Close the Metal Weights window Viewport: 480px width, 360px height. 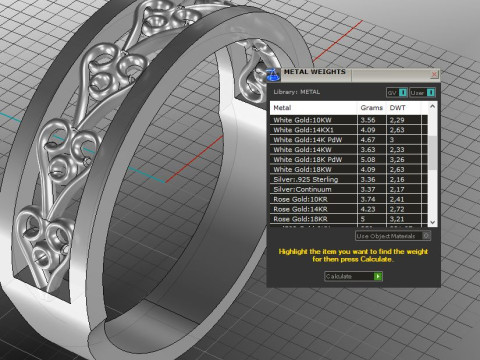[x=434, y=74]
